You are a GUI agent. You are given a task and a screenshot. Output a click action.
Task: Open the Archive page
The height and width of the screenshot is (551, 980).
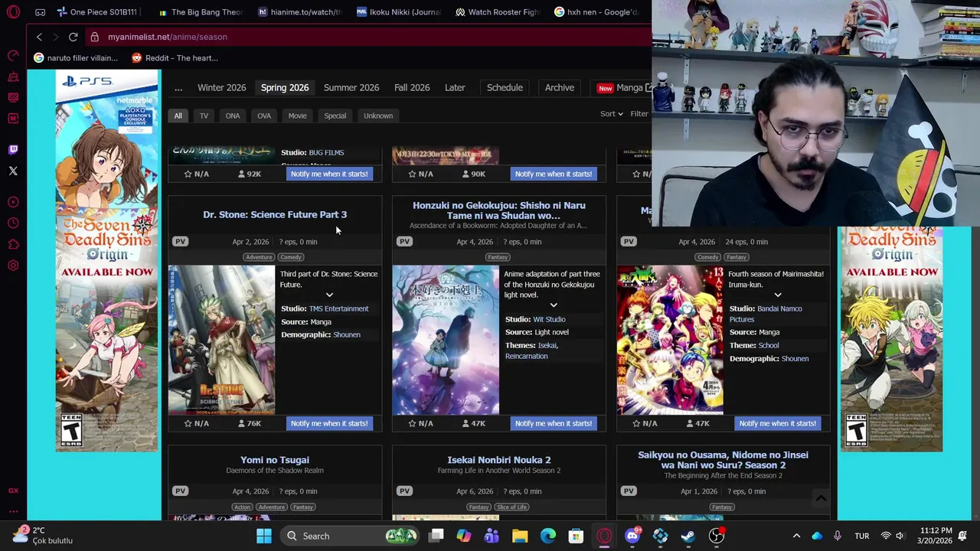(x=560, y=87)
